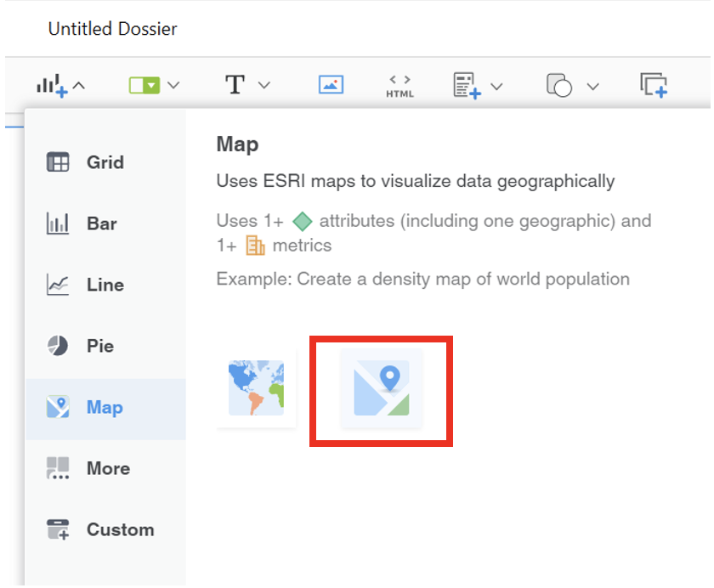The height and width of the screenshot is (588, 714).
Task: Insert an image element
Action: click(331, 85)
